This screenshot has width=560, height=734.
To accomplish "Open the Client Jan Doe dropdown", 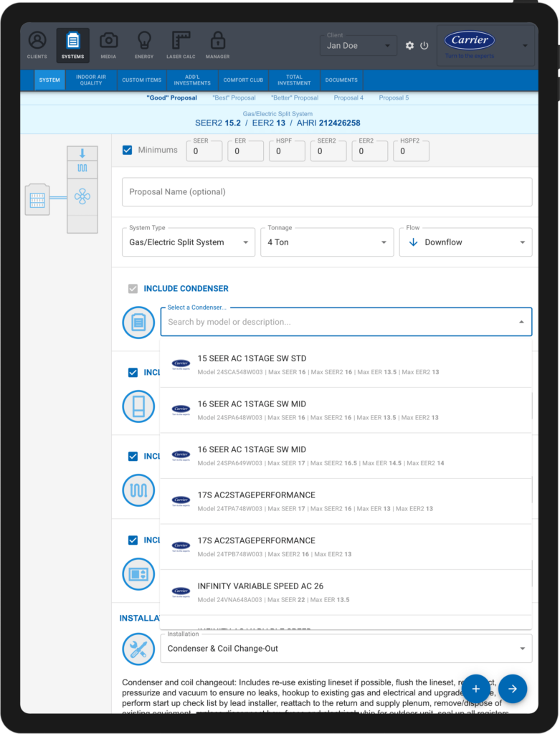I will click(359, 45).
